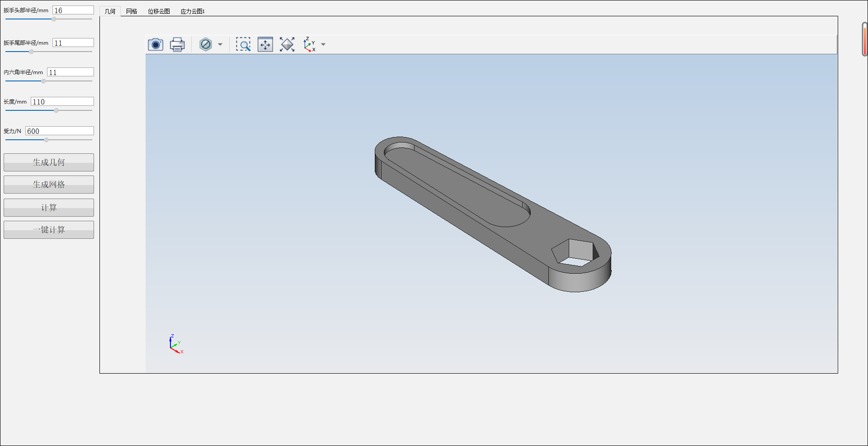Click the pan/move view icon
The image size is (868, 446).
265,44
